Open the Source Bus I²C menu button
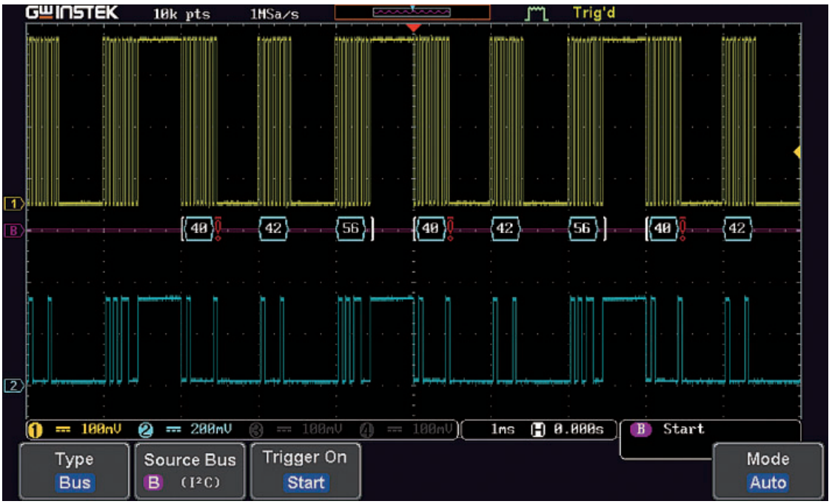The height and width of the screenshot is (504, 832). [x=189, y=471]
